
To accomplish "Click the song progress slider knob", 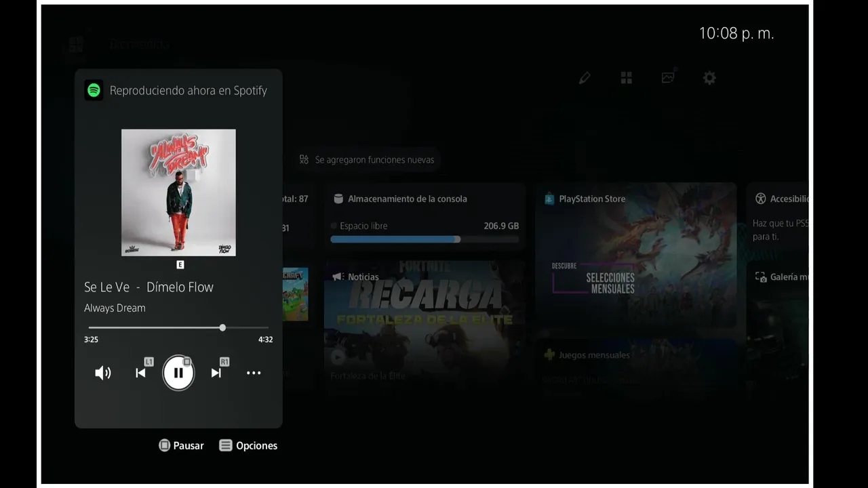I will tap(222, 327).
